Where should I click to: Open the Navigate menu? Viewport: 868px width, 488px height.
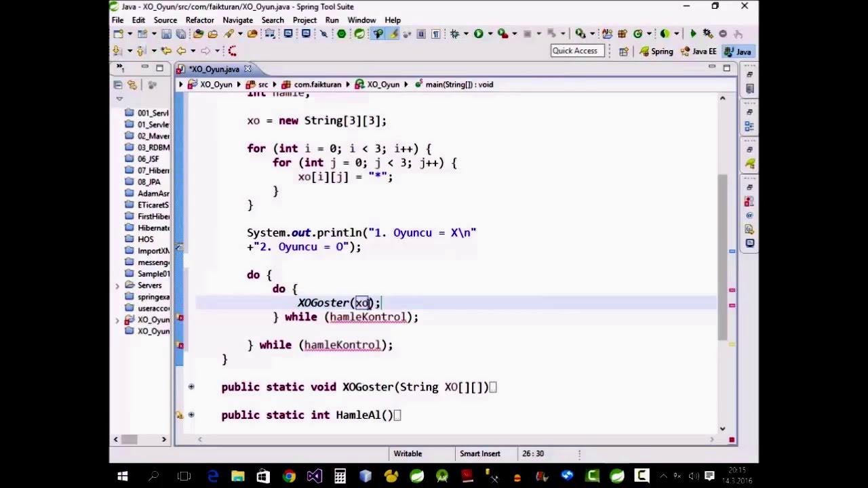tap(237, 20)
